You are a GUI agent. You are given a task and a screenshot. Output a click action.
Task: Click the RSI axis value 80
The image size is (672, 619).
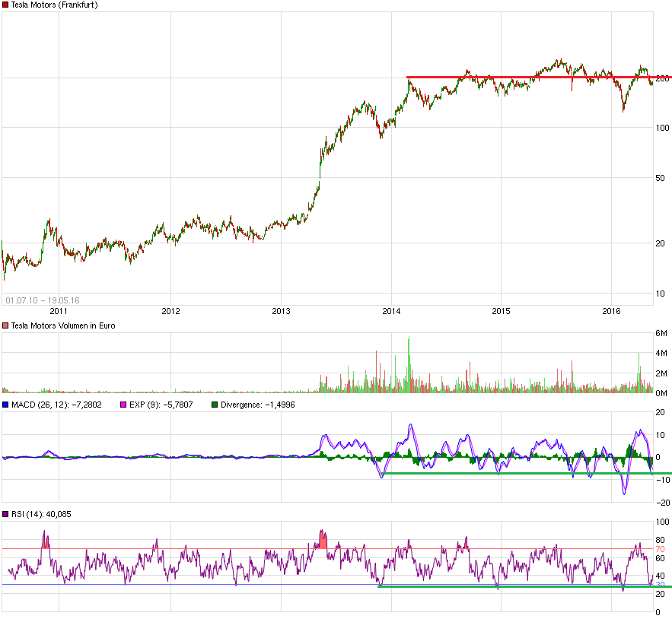[x=661, y=540]
